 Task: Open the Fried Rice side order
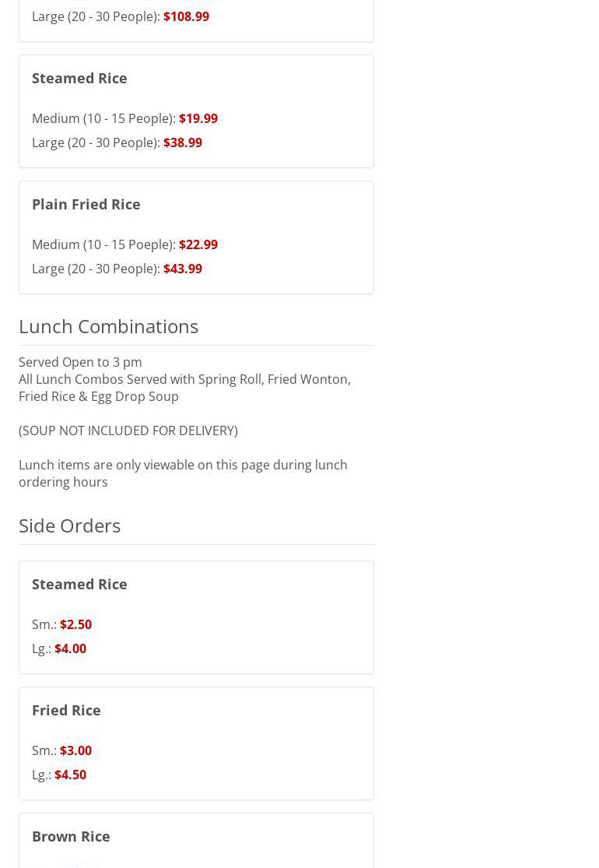coord(66,710)
